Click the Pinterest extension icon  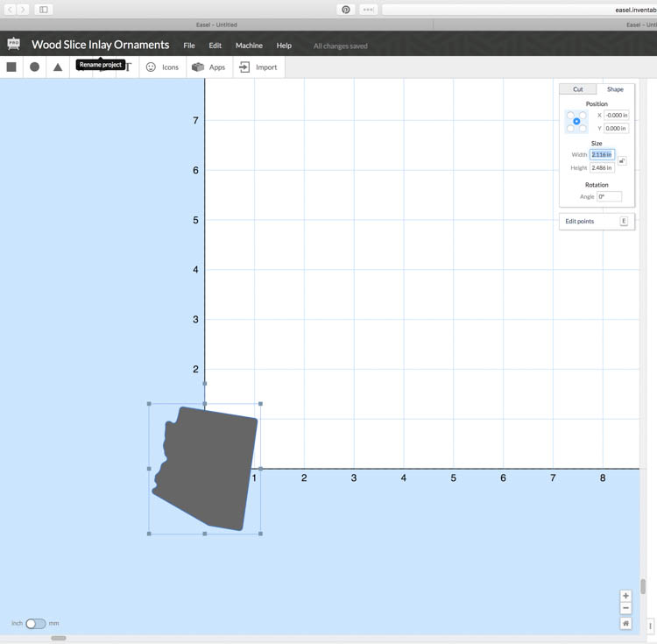(x=346, y=10)
